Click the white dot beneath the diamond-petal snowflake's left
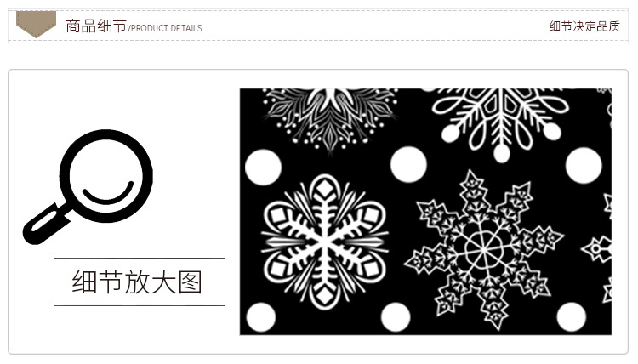Screen dimensions: 638x364 pyautogui.click(x=261, y=317)
